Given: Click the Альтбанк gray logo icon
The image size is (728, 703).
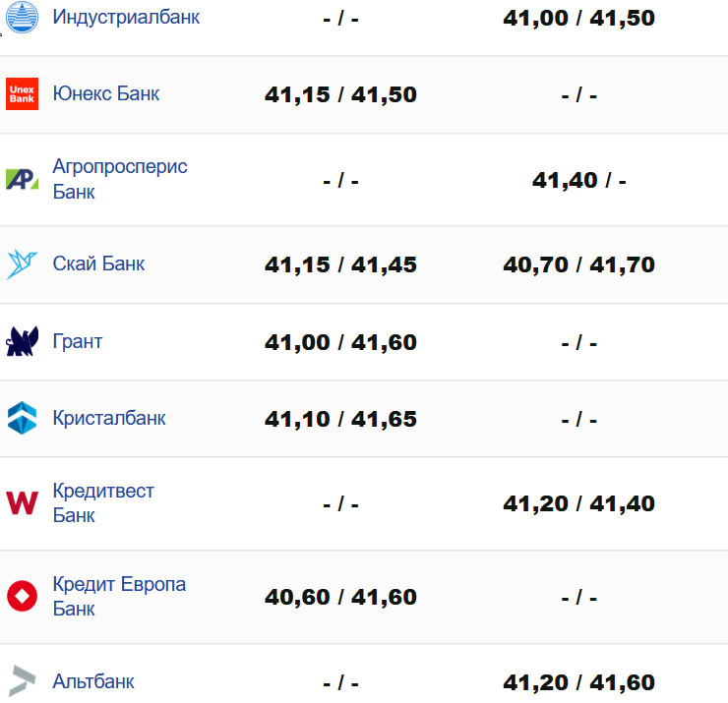Looking at the screenshot, I should [x=22, y=681].
